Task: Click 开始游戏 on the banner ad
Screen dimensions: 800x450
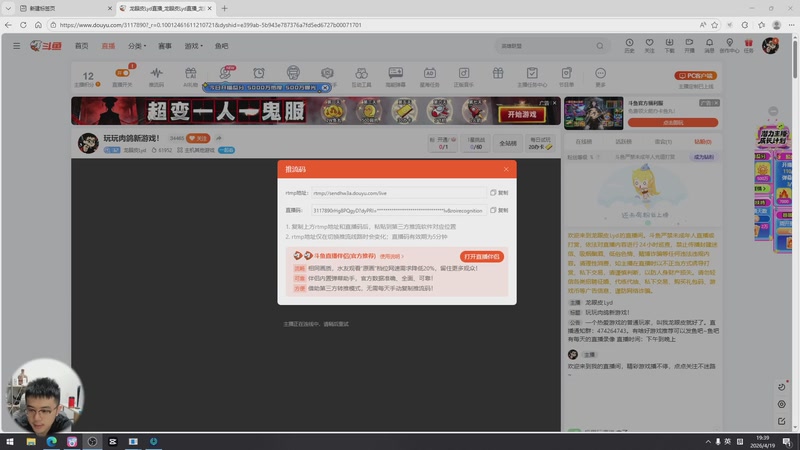Action: pyautogui.click(x=522, y=114)
